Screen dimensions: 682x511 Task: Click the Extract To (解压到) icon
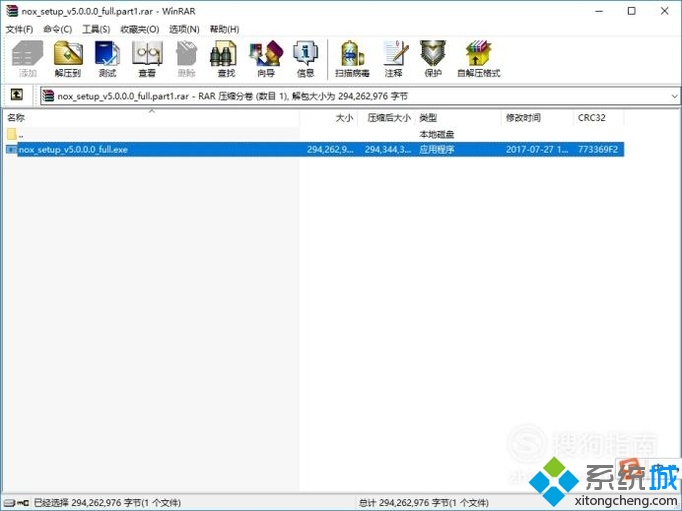pyautogui.click(x=68, y=59)
